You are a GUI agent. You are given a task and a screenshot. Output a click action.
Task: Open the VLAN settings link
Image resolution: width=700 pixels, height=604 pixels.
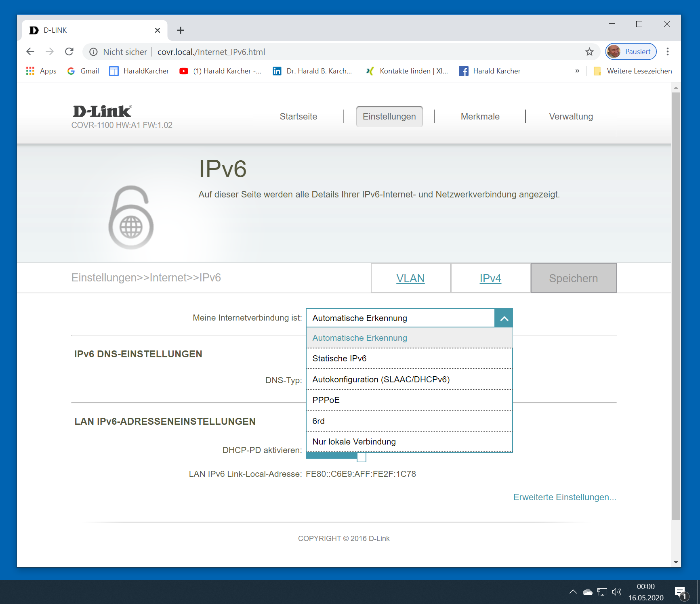tap(410, 278)
